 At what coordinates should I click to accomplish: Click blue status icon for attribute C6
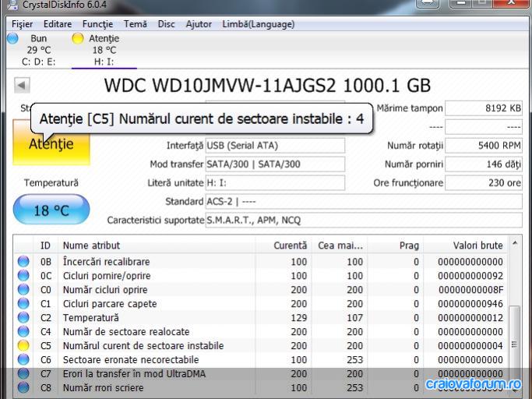(x=23, y=359)
